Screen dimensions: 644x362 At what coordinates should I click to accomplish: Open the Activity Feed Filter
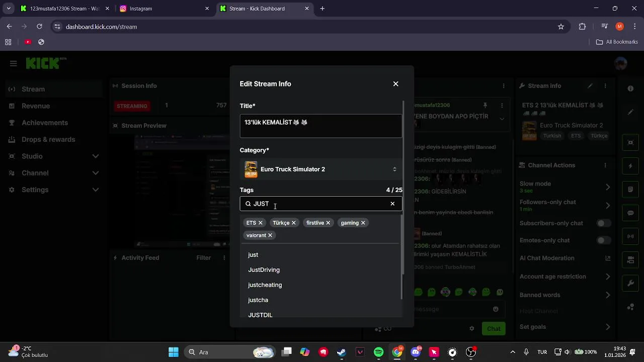[x=203, y=258]
